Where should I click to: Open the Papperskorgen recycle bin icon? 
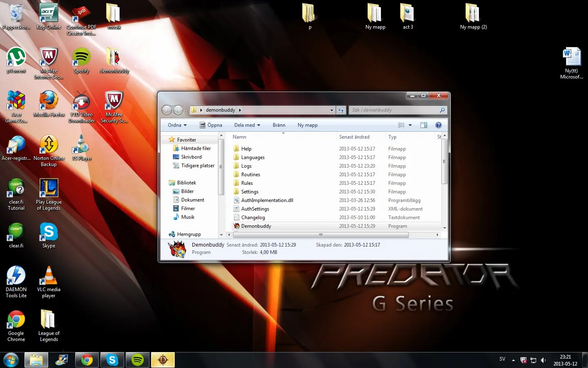[x=16, y=17]
